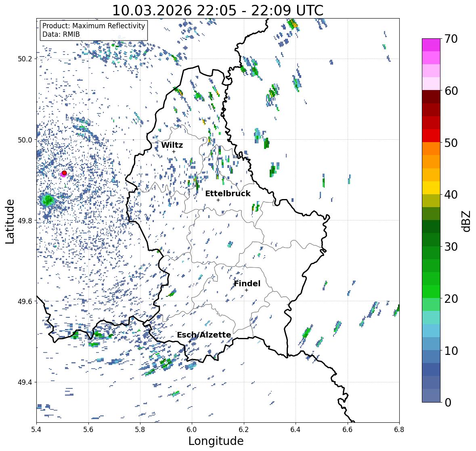
Task: Click the 20 dBZ colorbar tick
Action: pos(451,299)
